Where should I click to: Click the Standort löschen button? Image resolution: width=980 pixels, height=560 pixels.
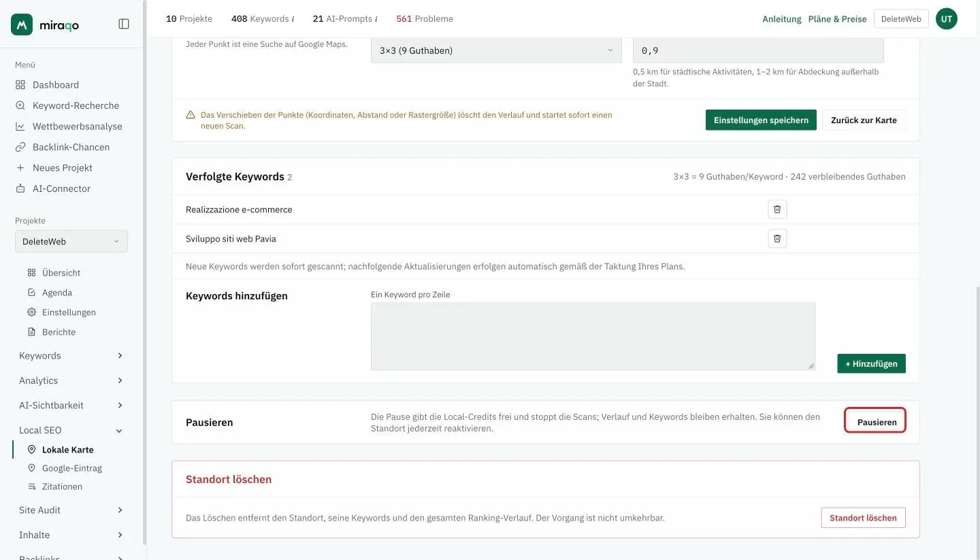[x=863, y=518]
